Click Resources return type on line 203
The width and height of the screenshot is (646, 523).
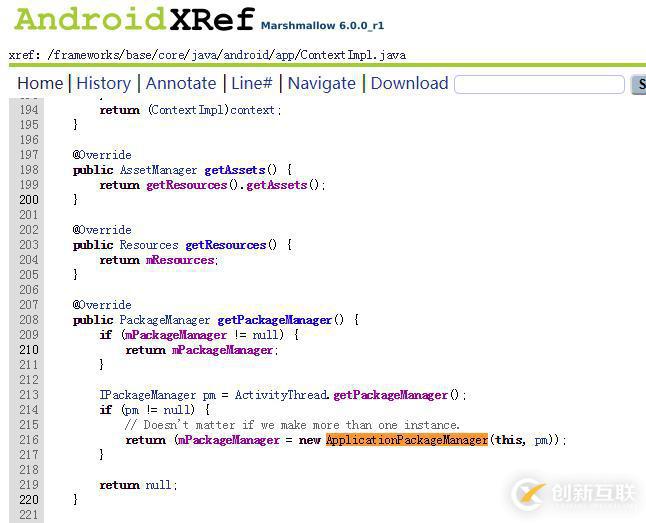click(x=149, y=245)
